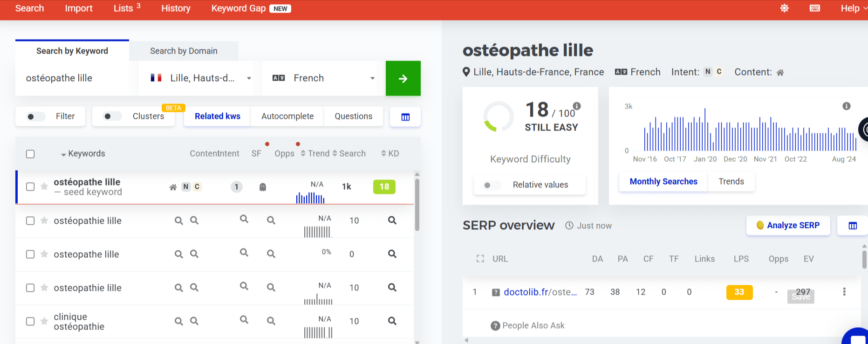Open three-dot menu for doctolib.fr result
Image resolution: width=868 pixels, height=344 pixels.
click(844, 292)
